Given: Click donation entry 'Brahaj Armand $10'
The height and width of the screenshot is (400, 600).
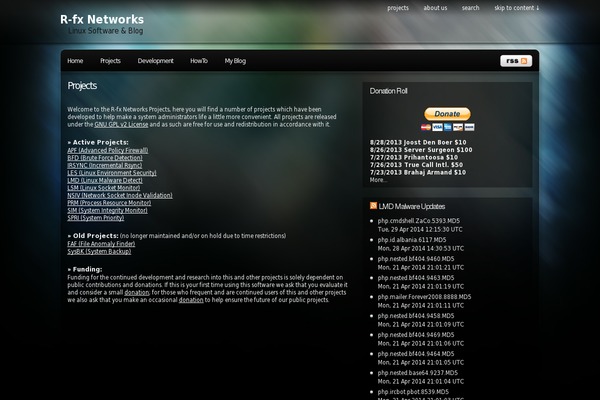Looking at the screenshot, I should click(x=418, y=172).
